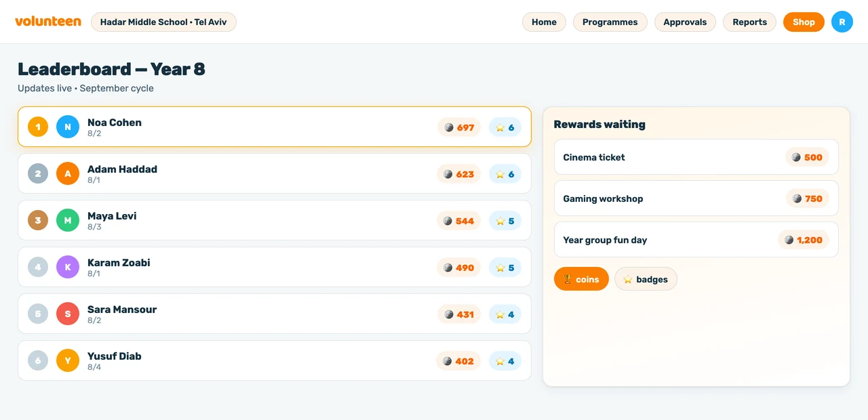Click the orange Shop button
This screenshot has height=420, width=868.
click(804, 22)
